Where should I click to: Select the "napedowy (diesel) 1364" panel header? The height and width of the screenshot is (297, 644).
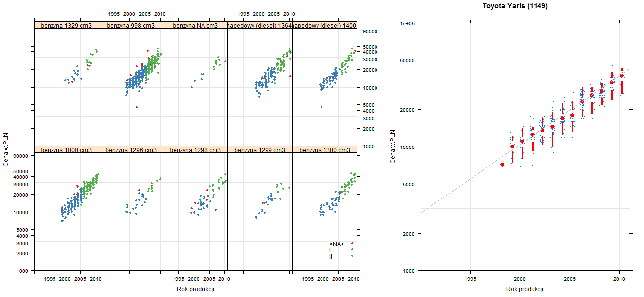click(x=260, y=25)
